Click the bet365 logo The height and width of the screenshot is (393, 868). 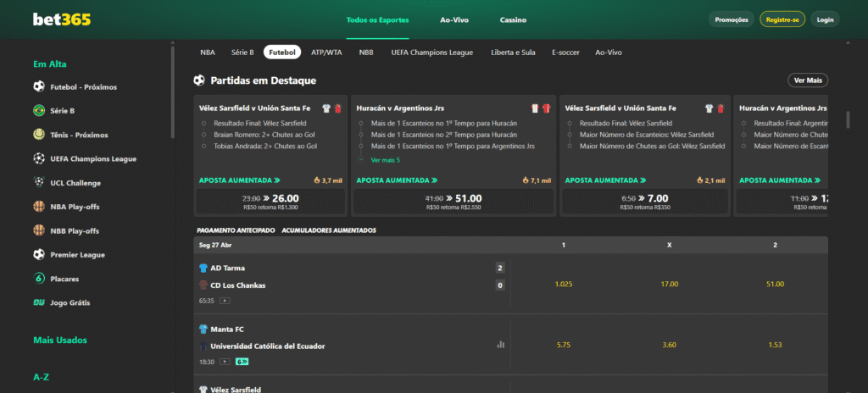(62, 19)
